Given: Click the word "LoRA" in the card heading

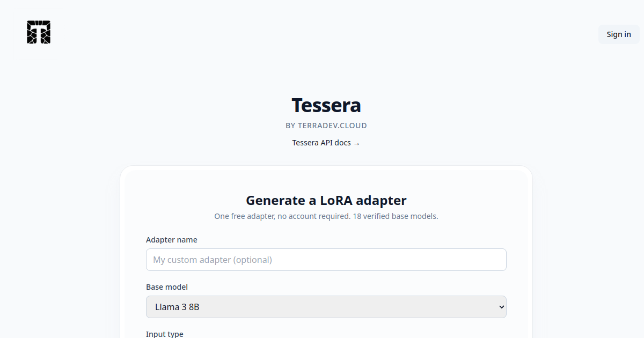Looking at the screenshot, I should [336, 200].
